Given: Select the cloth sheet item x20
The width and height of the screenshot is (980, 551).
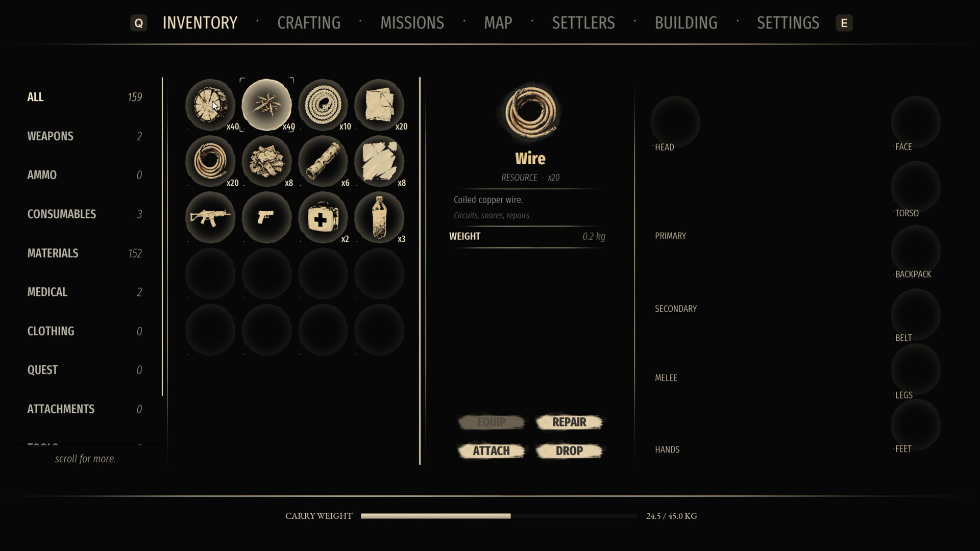Looking at the screenshot, I should click(x=379, y=105).
